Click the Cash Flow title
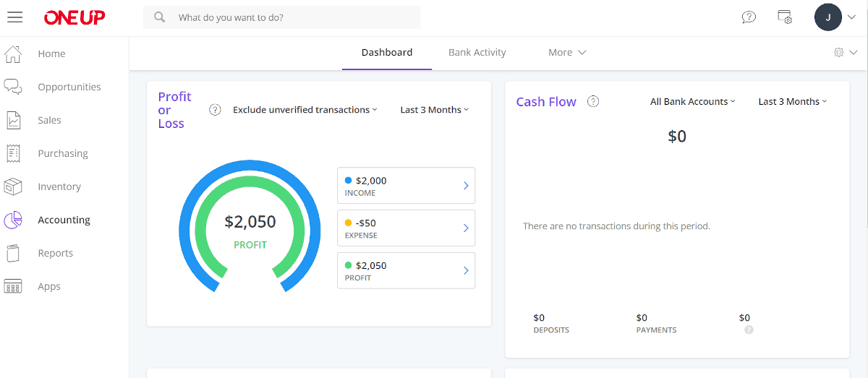The height and width of the screenshot is (378, 868). [546, 102]
